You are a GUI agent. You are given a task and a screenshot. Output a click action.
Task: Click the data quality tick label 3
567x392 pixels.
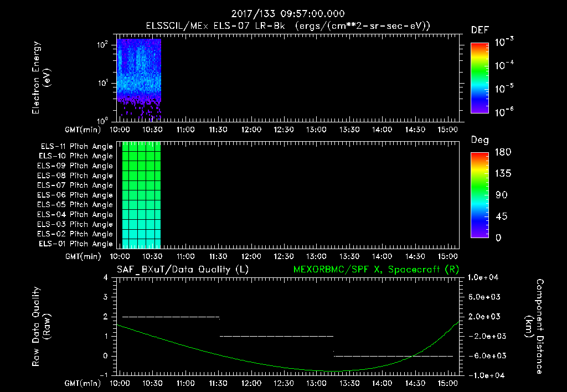(x=105, y=297)
